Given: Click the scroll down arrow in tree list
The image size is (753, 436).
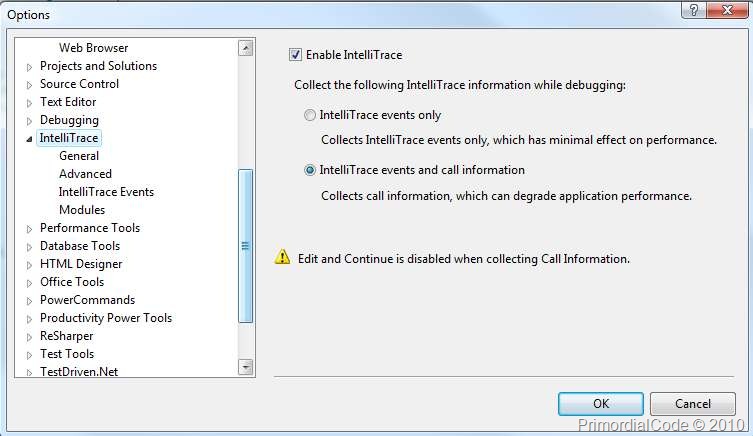Looking at the screenshot, I should coord(245,367).
